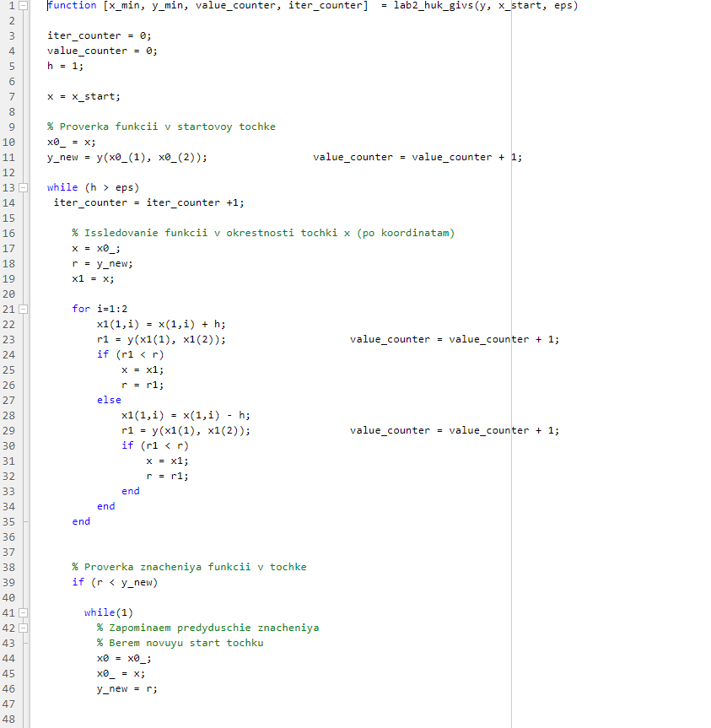Click 'if (r1 < r)' on line 24
Viewport: 711px width, 728px height.
click(131, 354)
